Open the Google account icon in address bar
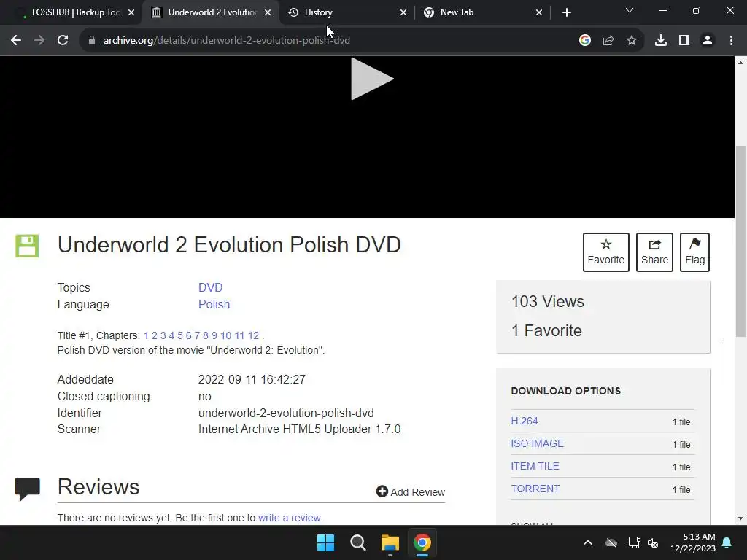This screenshot has width=747, height=560. click(x=585, y=41)
